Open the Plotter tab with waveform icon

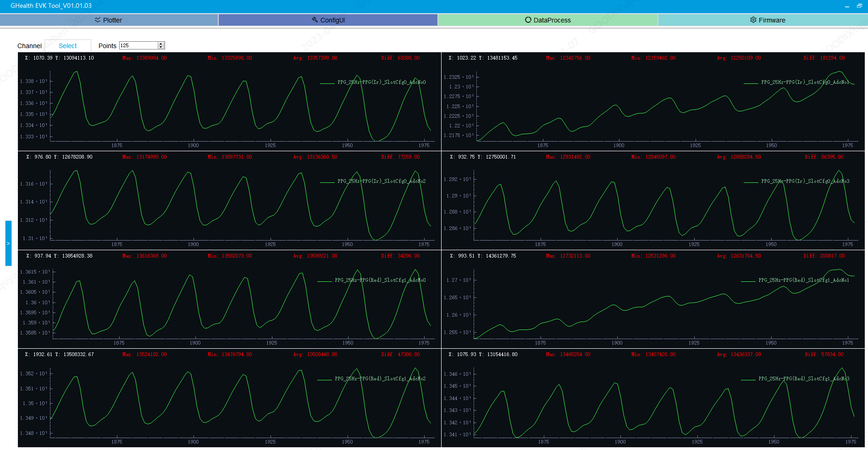[109, 20]
